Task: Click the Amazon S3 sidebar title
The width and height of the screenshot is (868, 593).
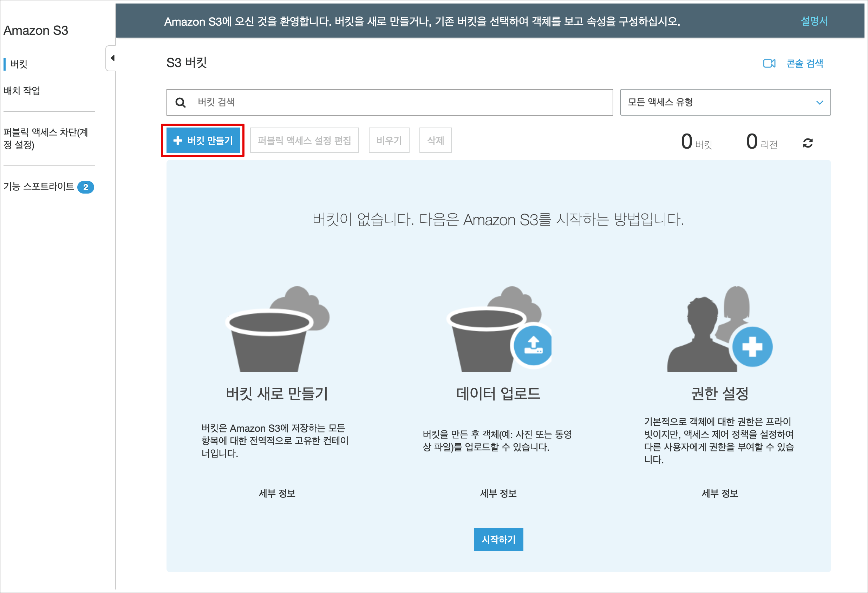Action: coord(36,30)
